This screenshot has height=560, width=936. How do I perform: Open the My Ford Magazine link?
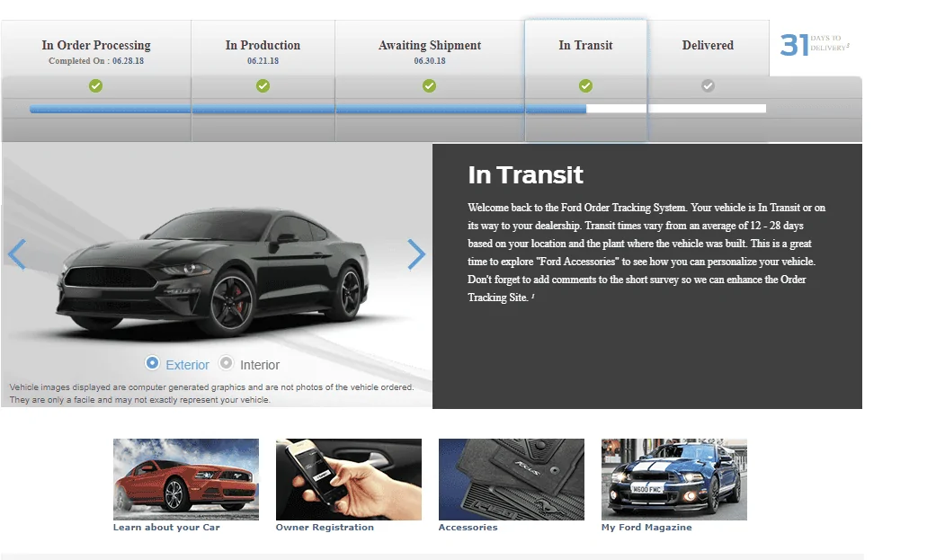point(646,527)
